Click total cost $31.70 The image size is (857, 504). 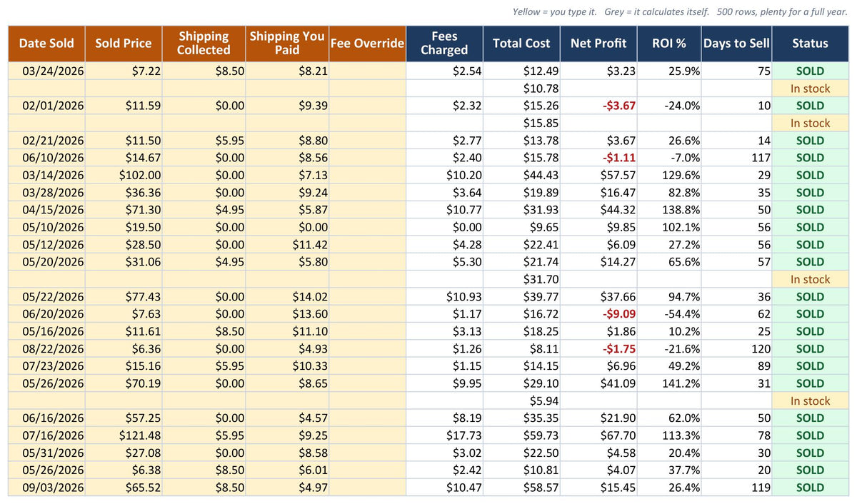[522, 279]
